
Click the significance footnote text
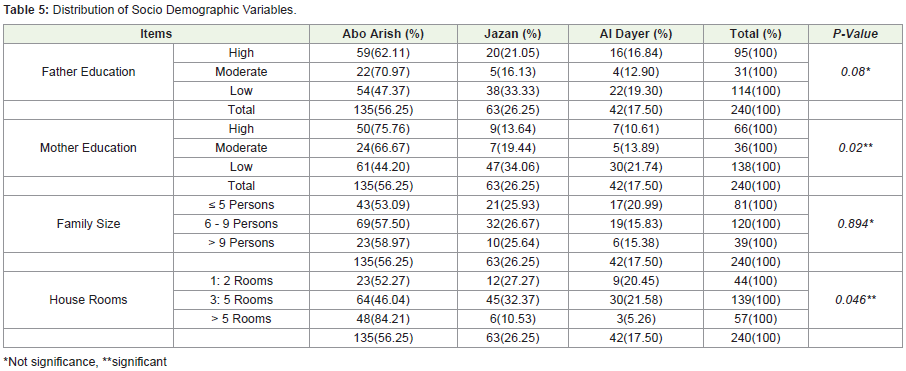pos(85,362)
